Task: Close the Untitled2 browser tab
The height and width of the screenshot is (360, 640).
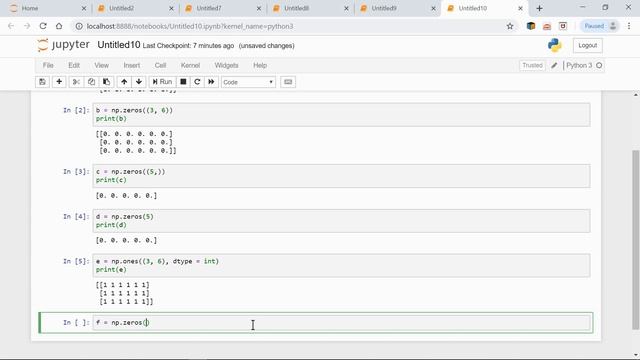Action: pos(171,8)
